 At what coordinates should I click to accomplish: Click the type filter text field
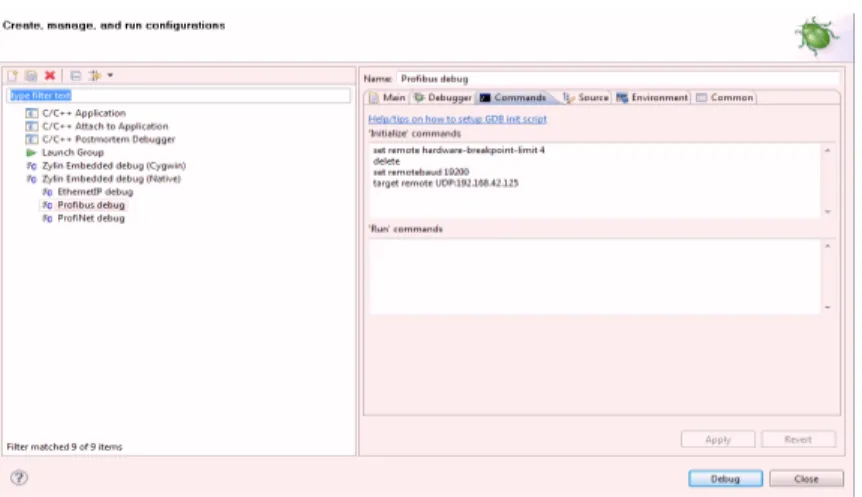click(179, 95)
